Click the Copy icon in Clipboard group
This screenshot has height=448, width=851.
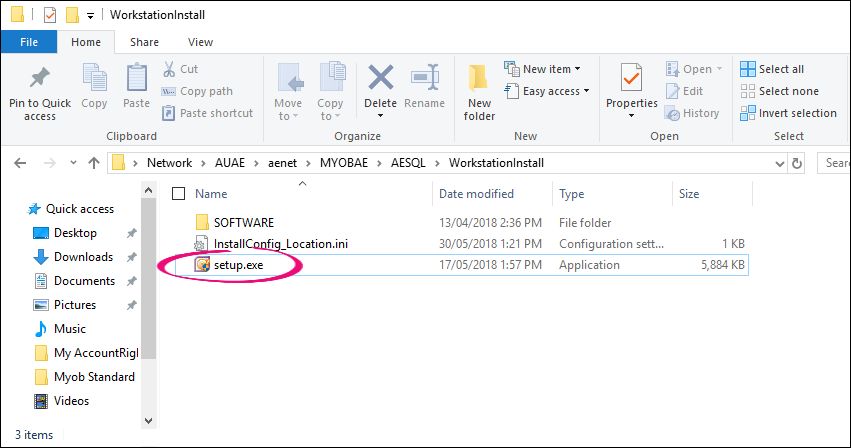tap(94, 79)
